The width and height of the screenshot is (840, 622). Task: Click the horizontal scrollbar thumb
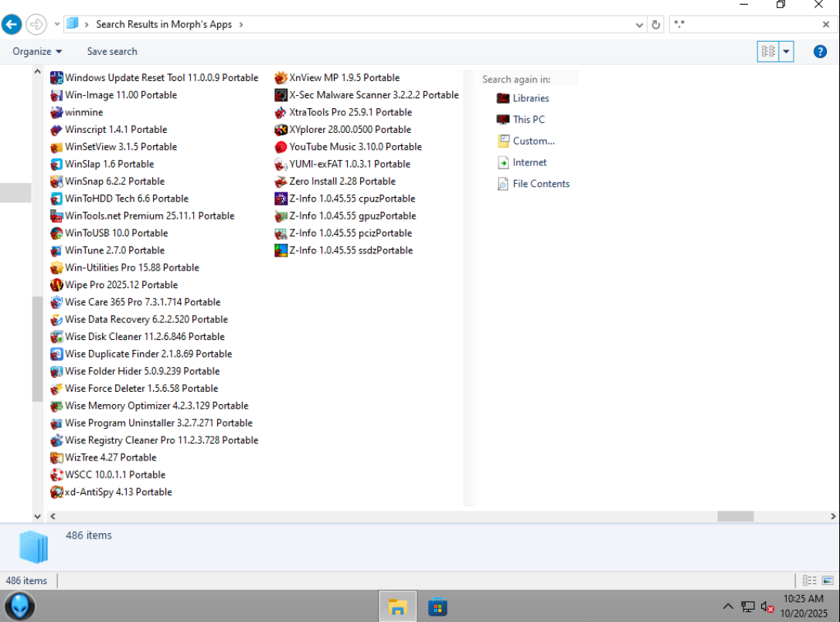click(x=735, y=516)
